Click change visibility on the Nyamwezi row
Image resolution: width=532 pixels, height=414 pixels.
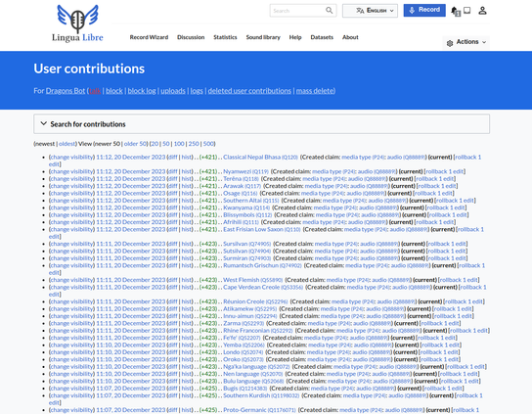(72, 171)
